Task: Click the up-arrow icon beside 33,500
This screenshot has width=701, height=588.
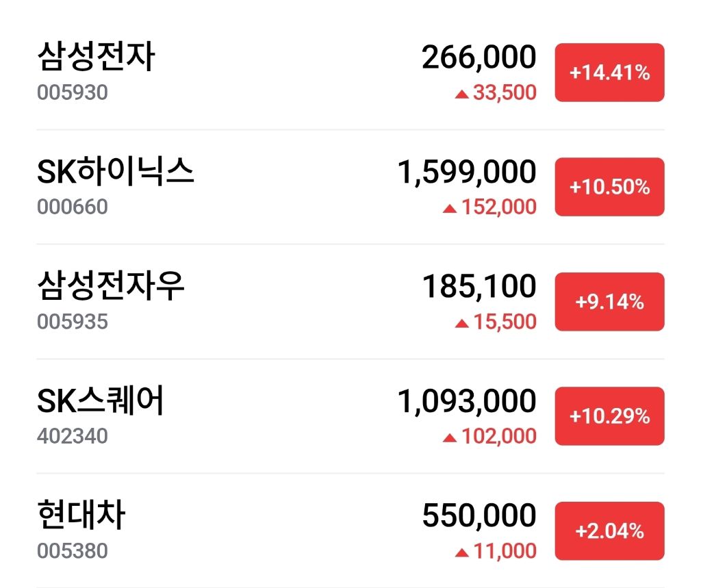Action: pyautogui.click(x=462, y=94)
